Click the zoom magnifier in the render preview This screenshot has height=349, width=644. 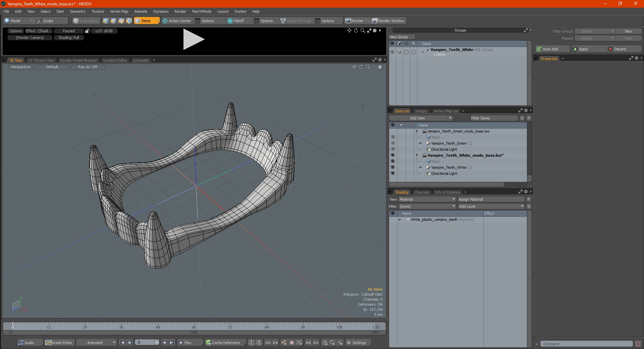tap(363, 31)
